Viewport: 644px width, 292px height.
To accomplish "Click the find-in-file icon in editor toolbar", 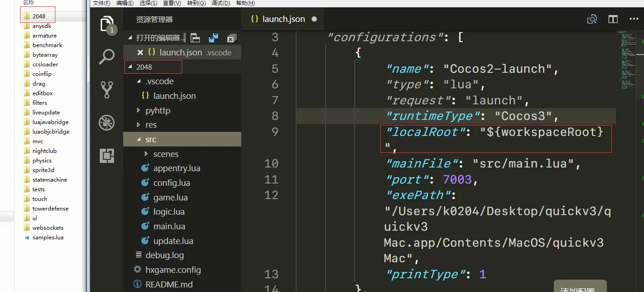I will [x=592, y=19].
